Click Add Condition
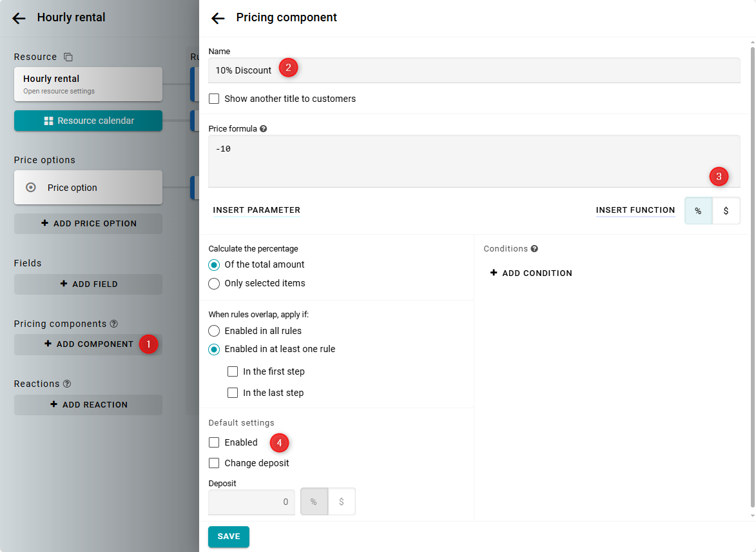Screen dimensions: 756x552 coord(531,273)
